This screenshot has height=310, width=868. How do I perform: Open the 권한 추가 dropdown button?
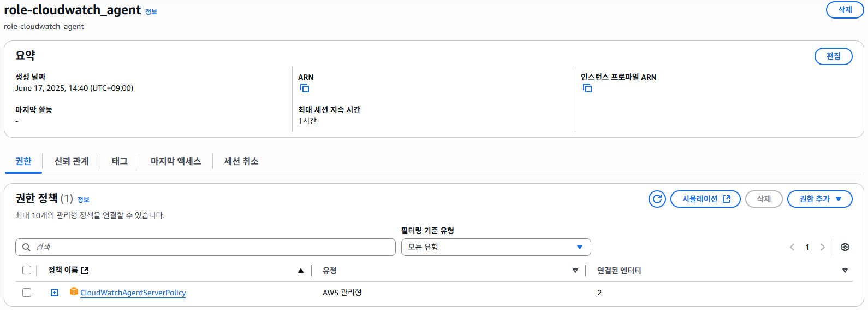[x=819, y=199]
